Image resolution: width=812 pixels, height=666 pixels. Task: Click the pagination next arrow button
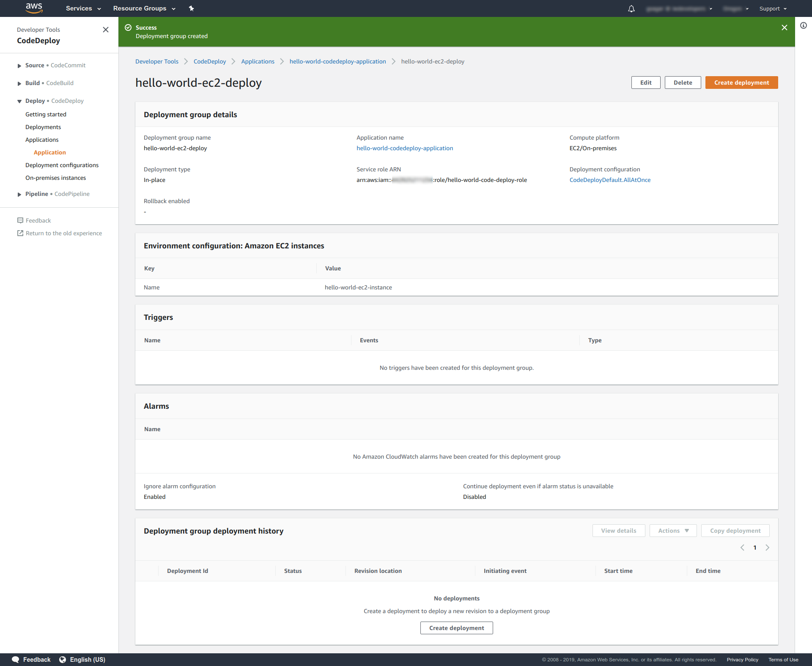[768, 547]
